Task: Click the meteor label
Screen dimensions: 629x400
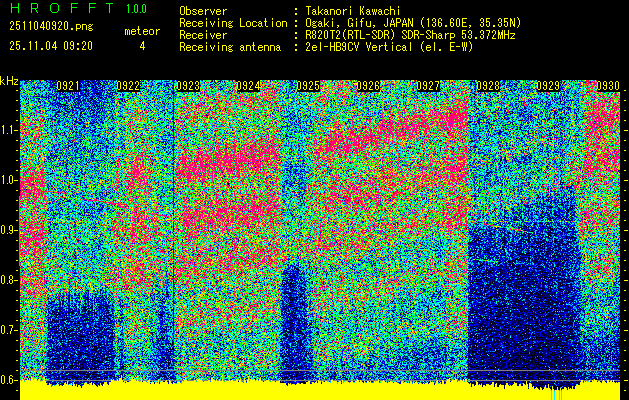Action: [x=142, y=31]
